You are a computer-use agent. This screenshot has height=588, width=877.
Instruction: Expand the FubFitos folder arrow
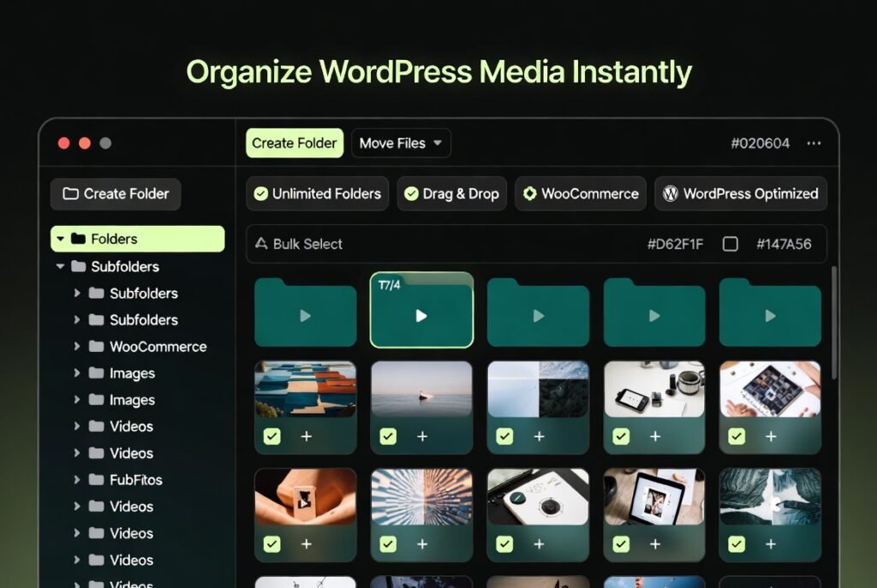(x=77, y=479)
